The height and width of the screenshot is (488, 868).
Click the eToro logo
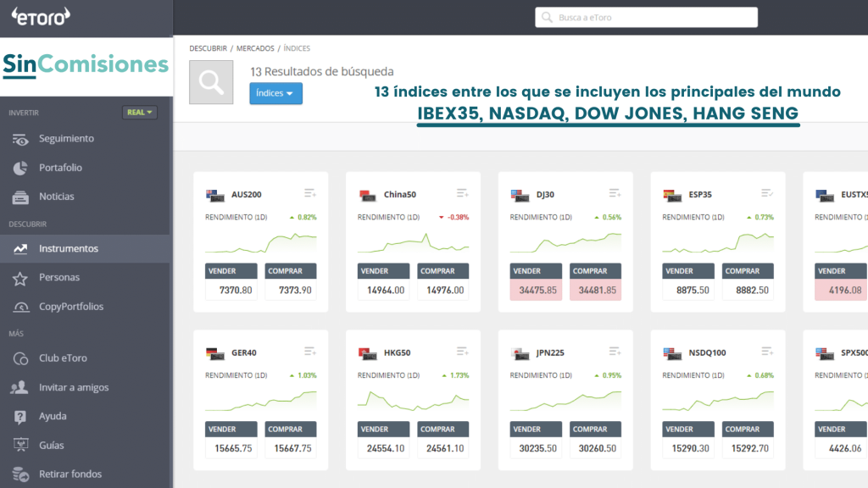pyautogui.click(x=41, y=17)
